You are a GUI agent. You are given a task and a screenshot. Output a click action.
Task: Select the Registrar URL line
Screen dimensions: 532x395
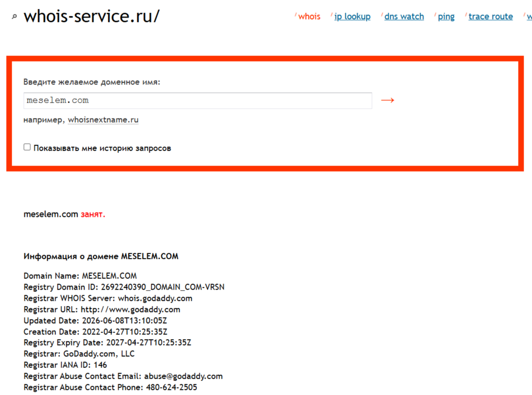point(102,310)
